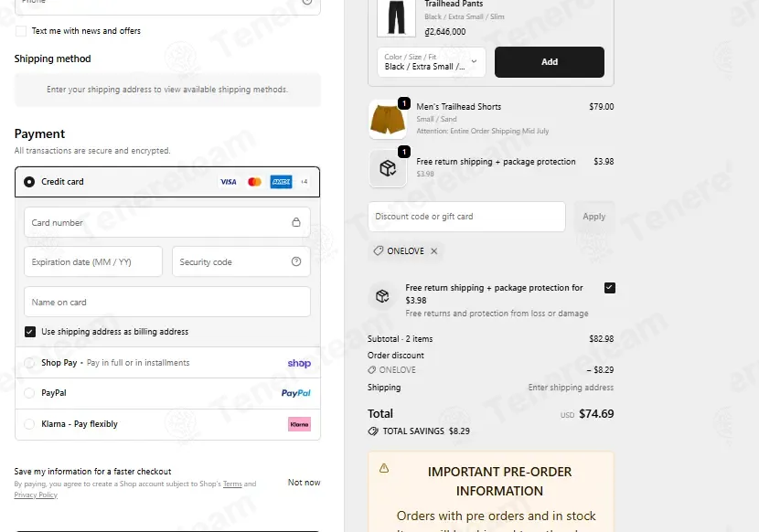The height and width of the screenshot is (532, 759).
Task: Open the Color / Size / Fit dropdown
Action: 432,62
